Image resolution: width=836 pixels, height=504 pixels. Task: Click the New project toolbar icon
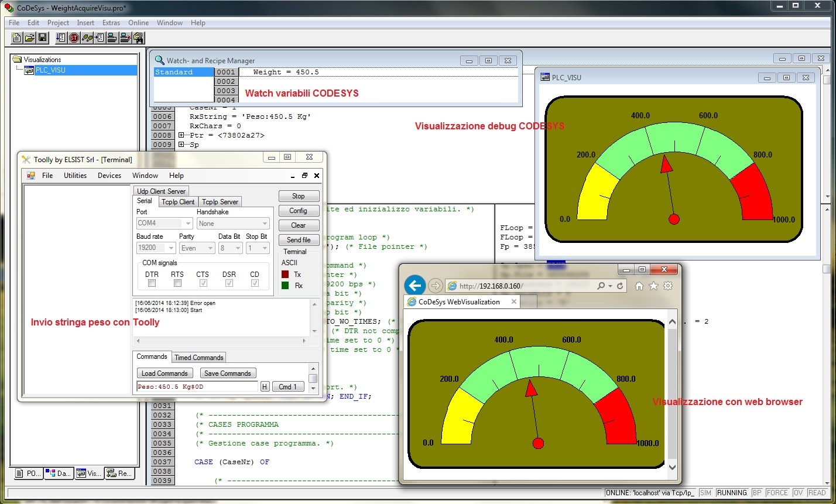[17, 38]
